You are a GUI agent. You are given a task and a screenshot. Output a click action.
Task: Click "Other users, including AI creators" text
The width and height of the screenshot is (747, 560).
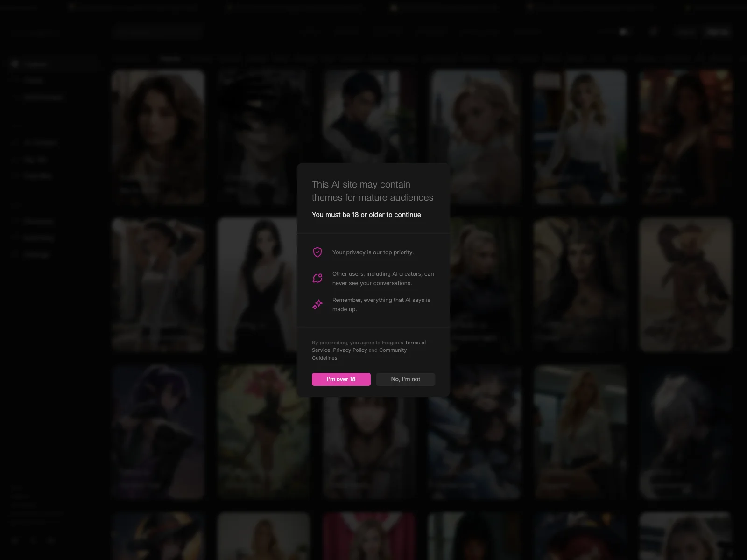[377, 274]
